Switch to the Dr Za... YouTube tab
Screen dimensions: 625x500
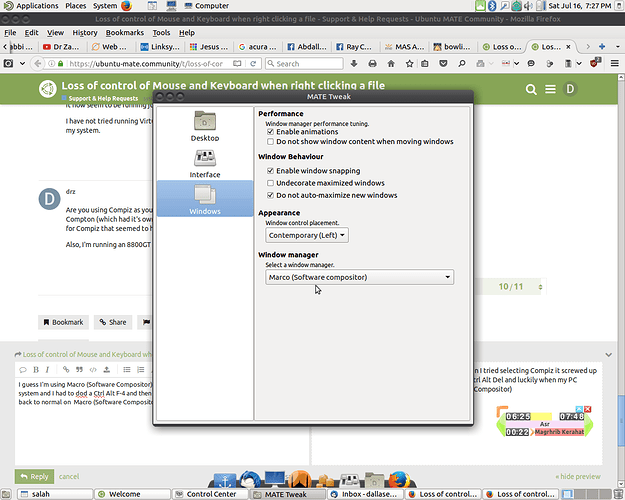(62, 47)
